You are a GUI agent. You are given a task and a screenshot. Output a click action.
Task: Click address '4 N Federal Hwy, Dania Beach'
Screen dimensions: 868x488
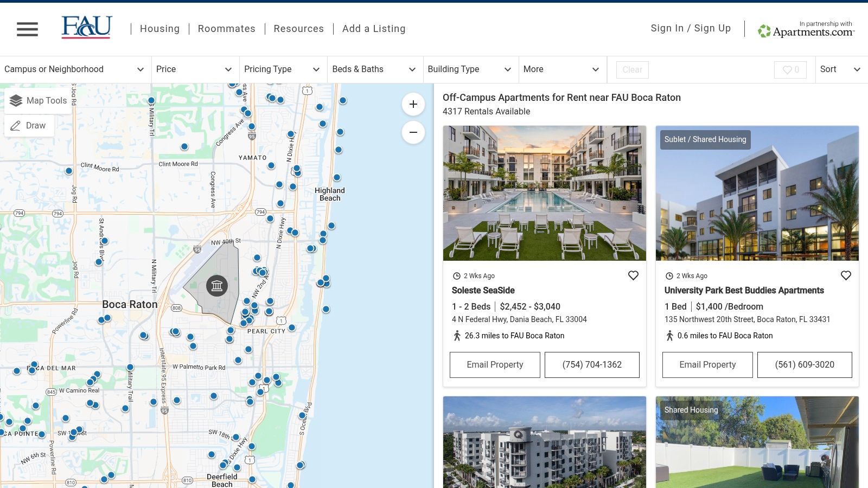(519, 319)
